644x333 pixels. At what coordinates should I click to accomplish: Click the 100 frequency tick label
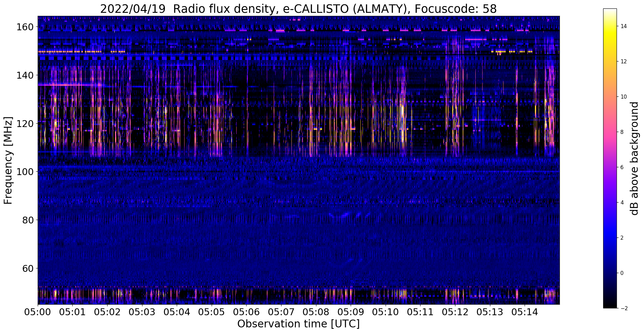(25, 172)
